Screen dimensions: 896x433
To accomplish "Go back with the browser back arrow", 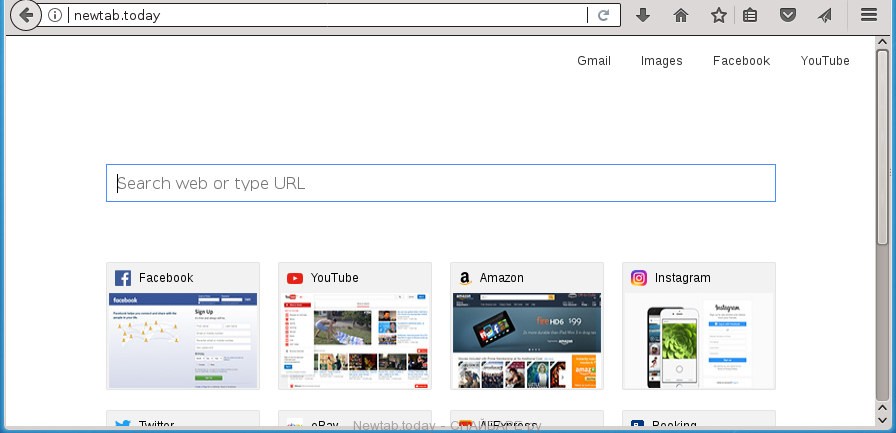I will coord(26,15).
